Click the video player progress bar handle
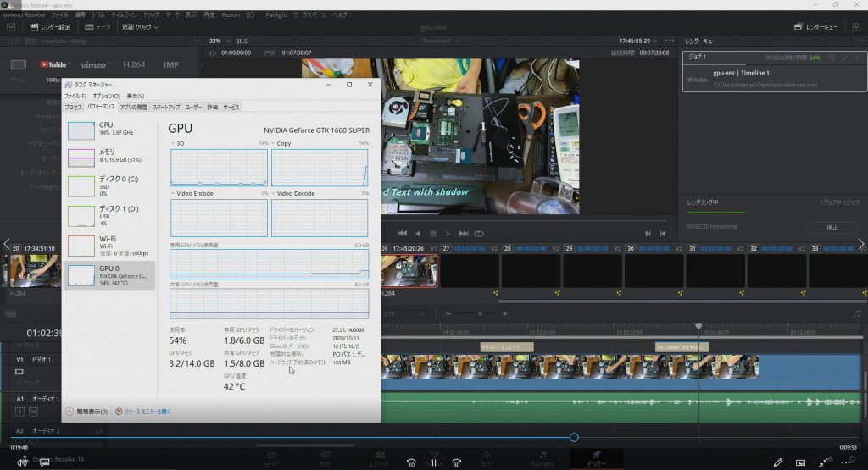 574,437
